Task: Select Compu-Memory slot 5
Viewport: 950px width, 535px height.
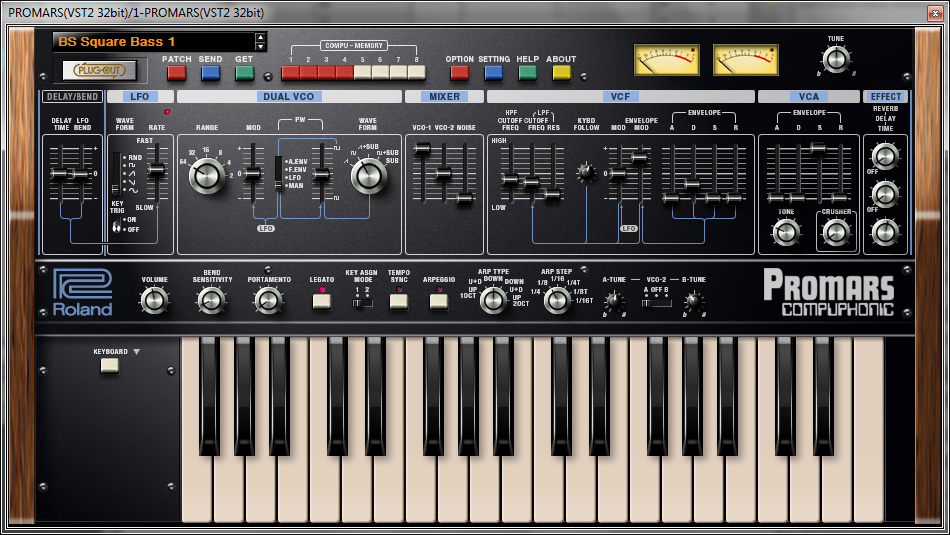Action: tap(362, 73)
